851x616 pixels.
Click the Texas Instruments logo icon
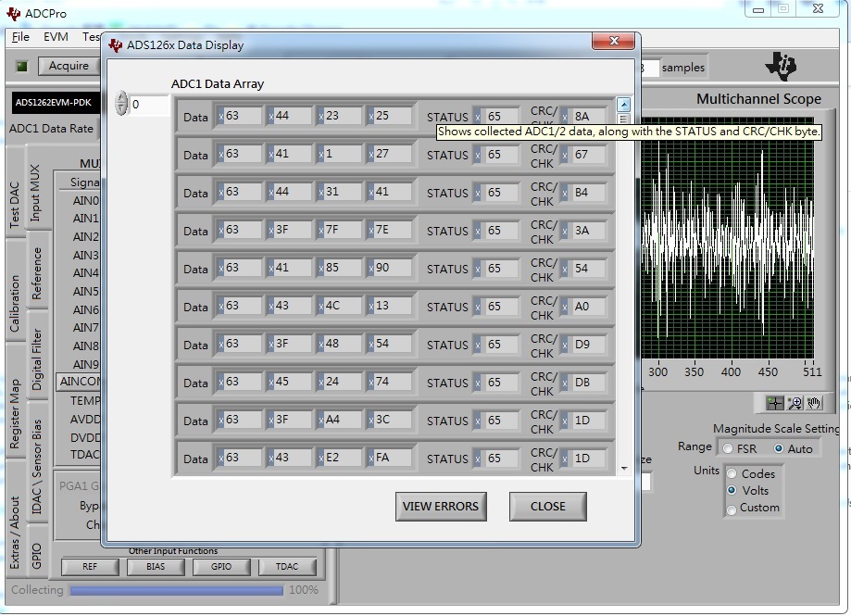coord(781,66)
